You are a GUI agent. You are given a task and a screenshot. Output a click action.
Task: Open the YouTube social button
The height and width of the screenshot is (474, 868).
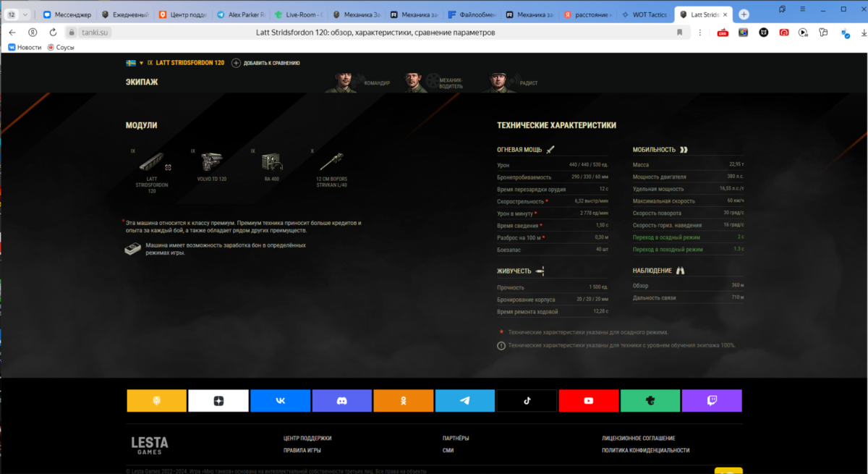tap(589, 400)
